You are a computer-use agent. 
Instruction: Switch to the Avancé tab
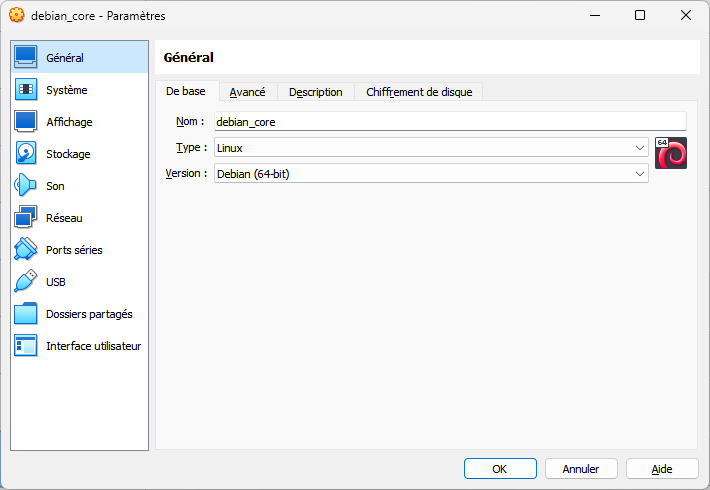(248, 92)
